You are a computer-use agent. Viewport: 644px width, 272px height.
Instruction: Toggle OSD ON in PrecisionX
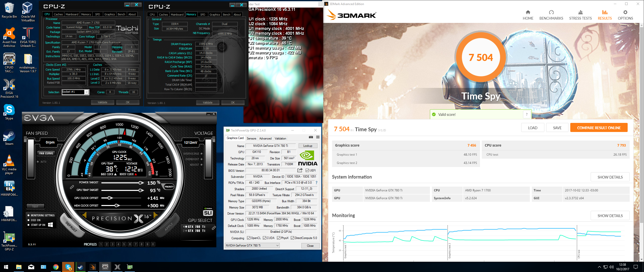(28, 220)
